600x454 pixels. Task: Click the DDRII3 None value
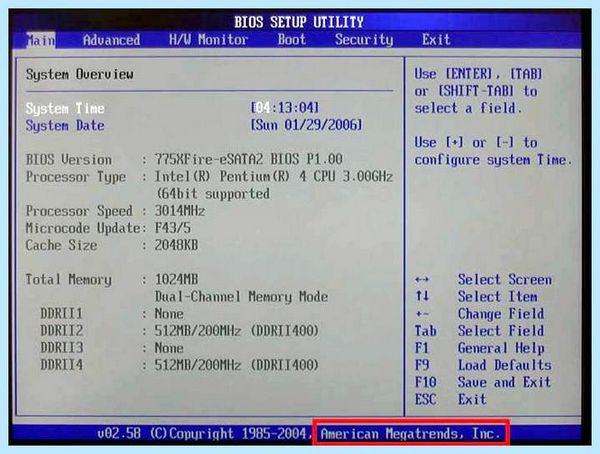[169, 348]
